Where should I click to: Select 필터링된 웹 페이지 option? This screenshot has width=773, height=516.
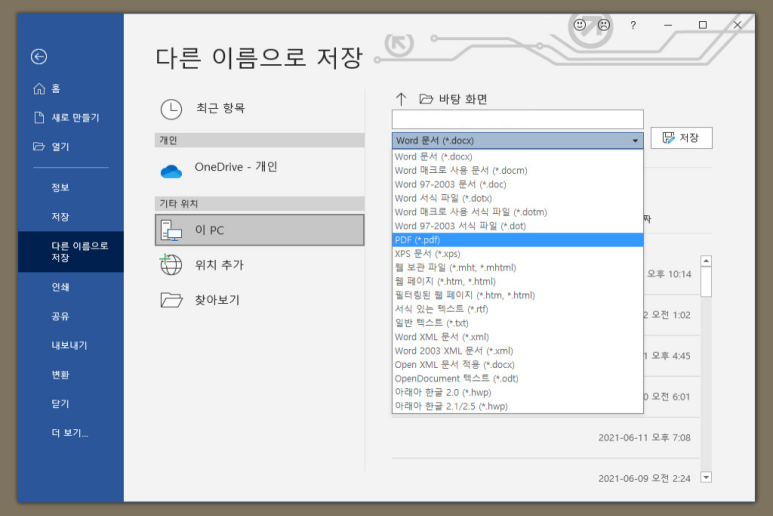click(x=518, y=295)
